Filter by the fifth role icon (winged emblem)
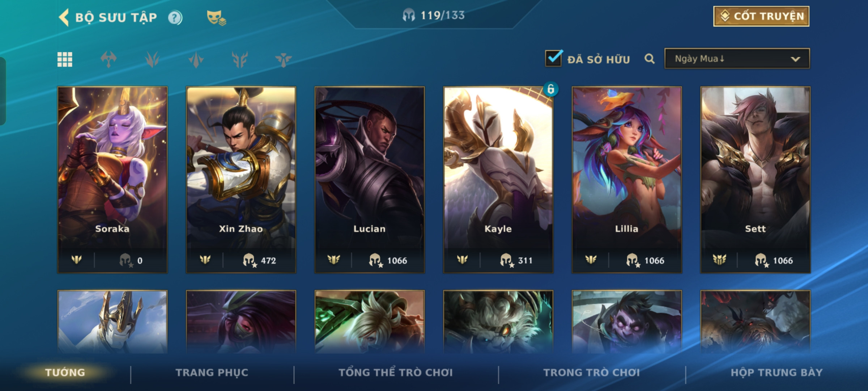 (x=283, y=59)
